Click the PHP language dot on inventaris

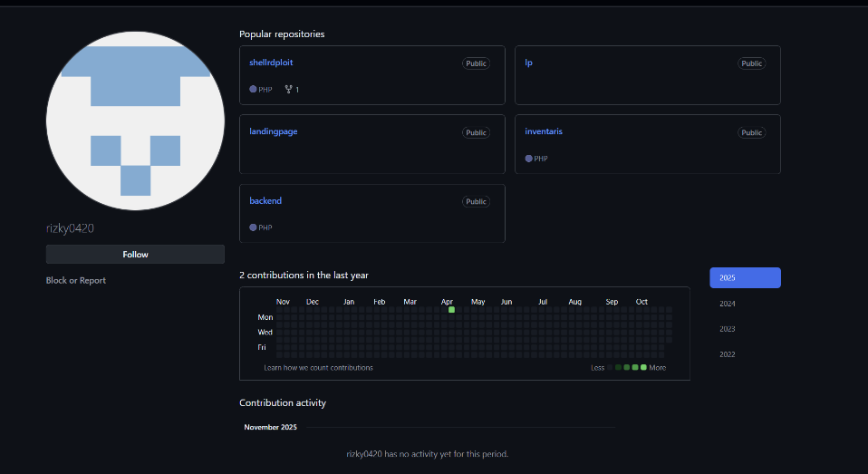[529, 159]
